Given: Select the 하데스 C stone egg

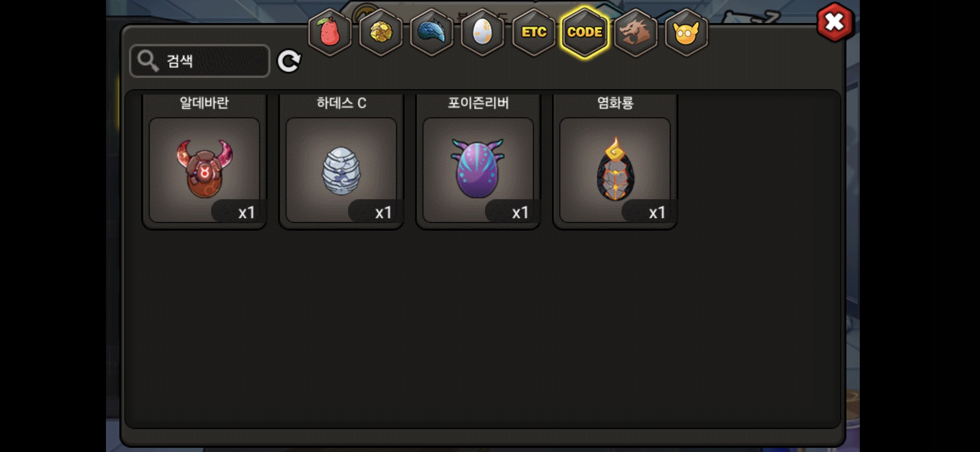Looking at the screenshot, I should [x=341, y=169].
